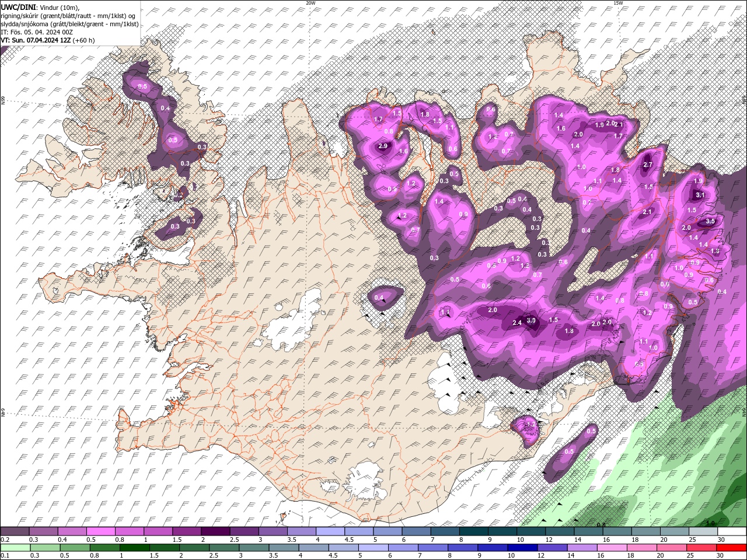Image resolution: width=747 pixels, height=560 pixels.
Task: Pick the bright pink 0.5 snow scale swatch
Action: click(100, 531)
